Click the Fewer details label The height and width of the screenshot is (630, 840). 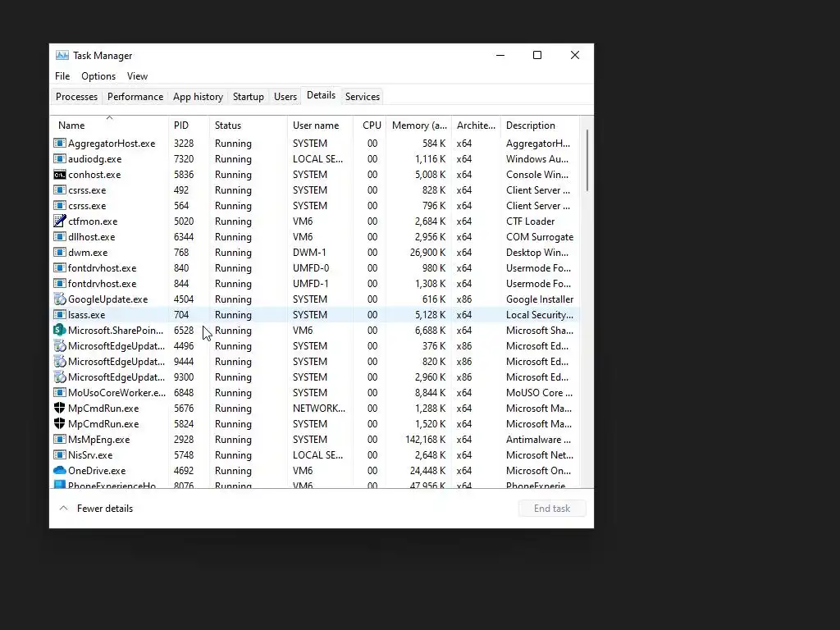coord(104,509)
